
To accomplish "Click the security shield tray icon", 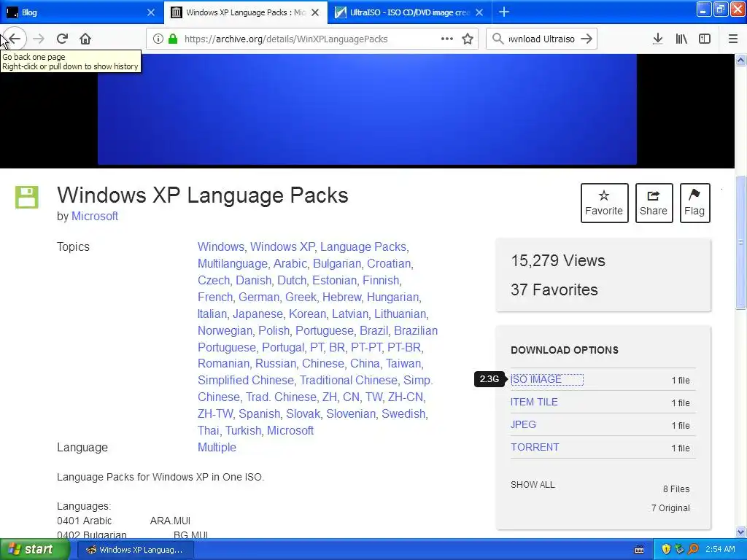I will (666, 550).
